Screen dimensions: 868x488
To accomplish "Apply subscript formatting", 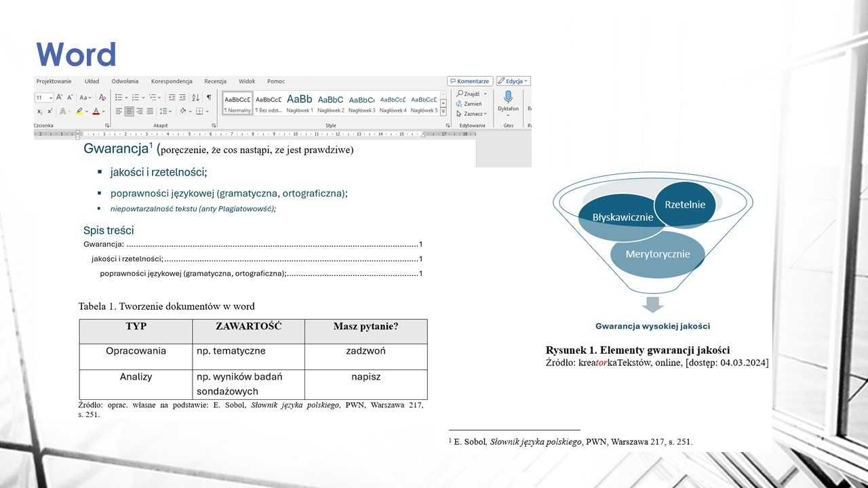I will pyautogui.click(x=40, y=111).
